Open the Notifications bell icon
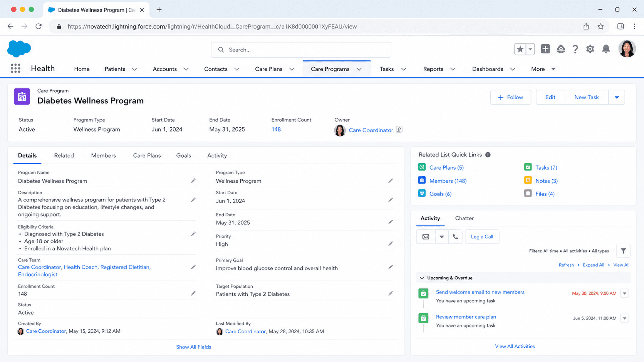Screen dimensions: 644x362 click(x=606, y=49)
